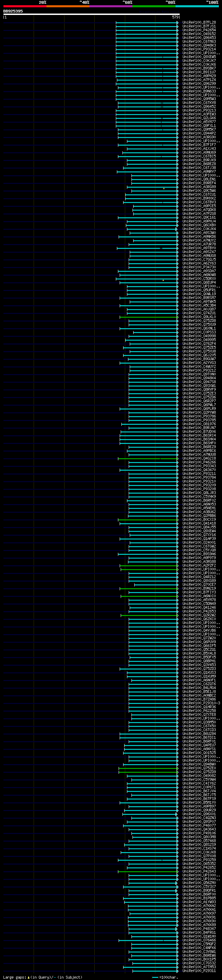Select row label UniRef100_Q5UFR1
This screenshot has height=980, width=222.
[x=199, y=290]
